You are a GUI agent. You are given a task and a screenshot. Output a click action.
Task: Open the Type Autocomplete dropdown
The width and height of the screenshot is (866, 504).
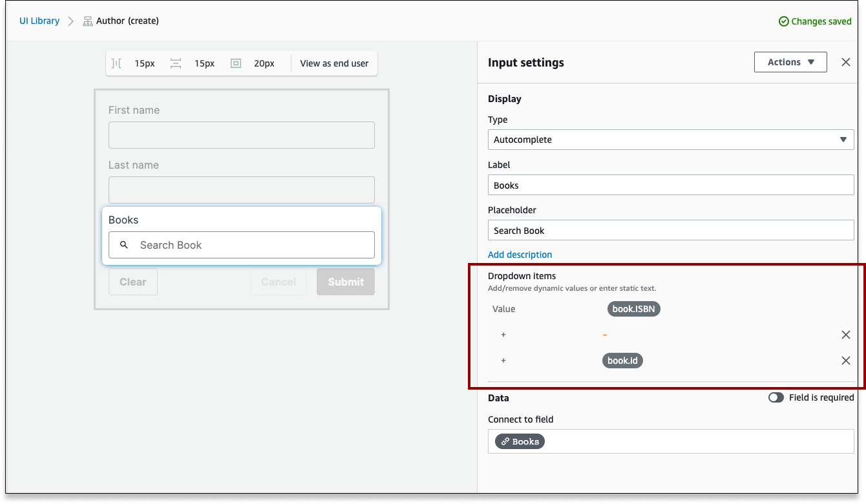671,140
